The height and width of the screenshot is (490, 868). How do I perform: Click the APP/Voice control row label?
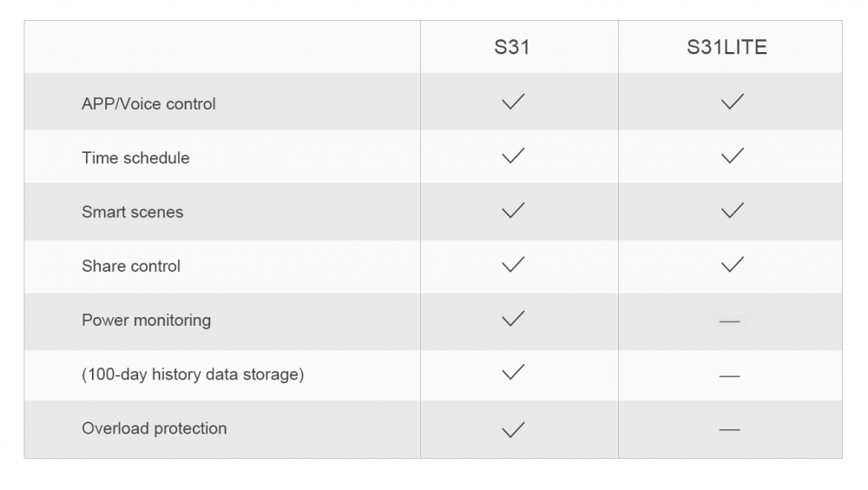click(x=148, y=103)
